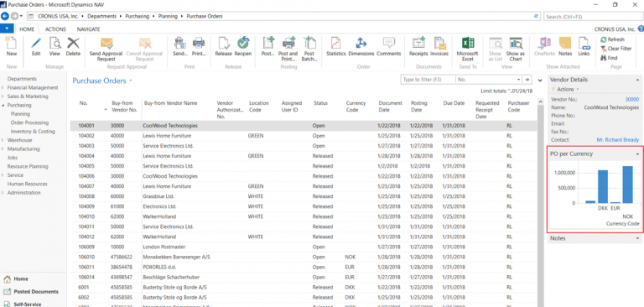This screenshot has height=307, width=644.
Task: Collapse the PO per Currency factbox
Action: pyautogui.click(x=637, y=153)
